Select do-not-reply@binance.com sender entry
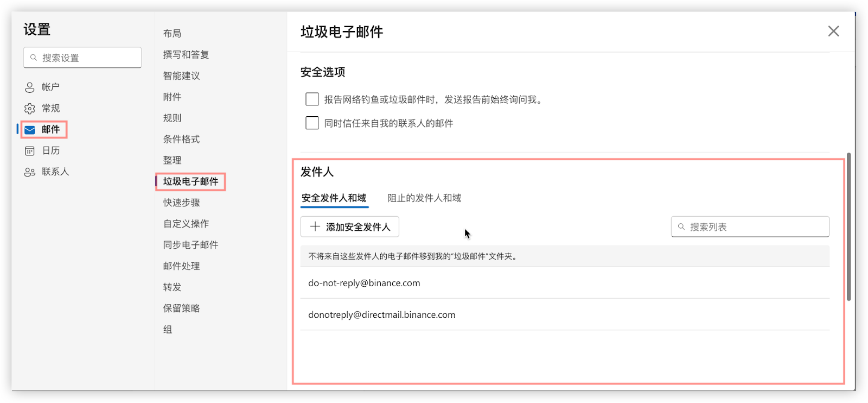 pos(364,283)
